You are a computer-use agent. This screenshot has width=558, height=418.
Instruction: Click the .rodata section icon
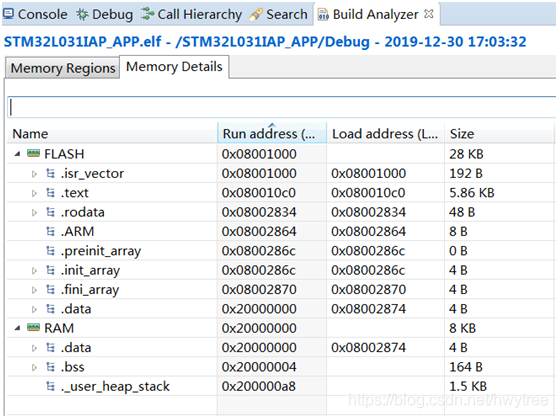51,212
